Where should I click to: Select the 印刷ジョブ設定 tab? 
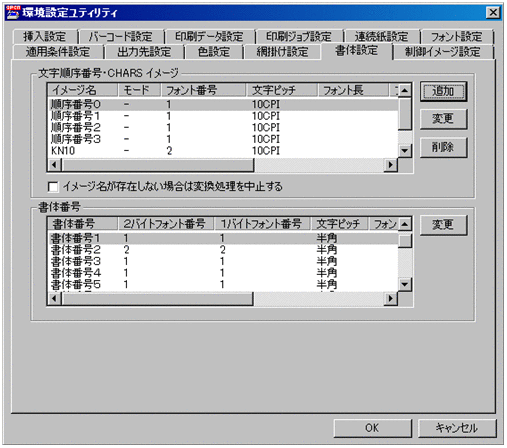click(x=299, y=37)
